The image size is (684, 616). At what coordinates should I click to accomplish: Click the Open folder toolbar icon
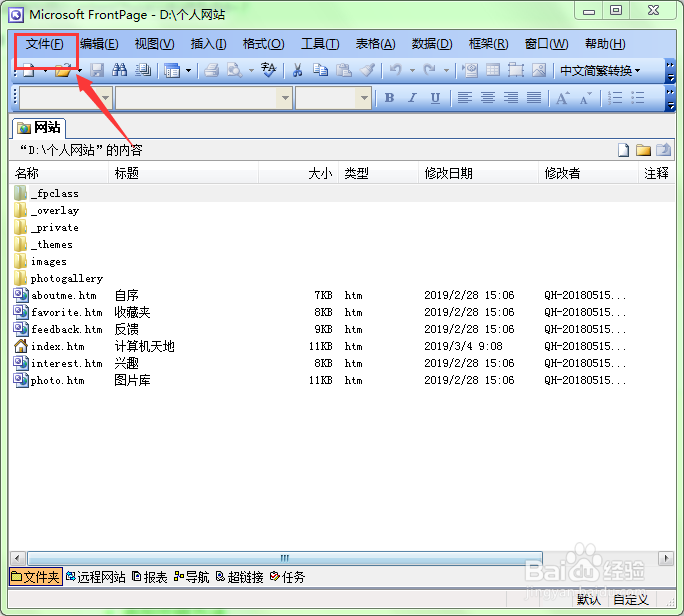pyautogui.click(x=63, y=70)
